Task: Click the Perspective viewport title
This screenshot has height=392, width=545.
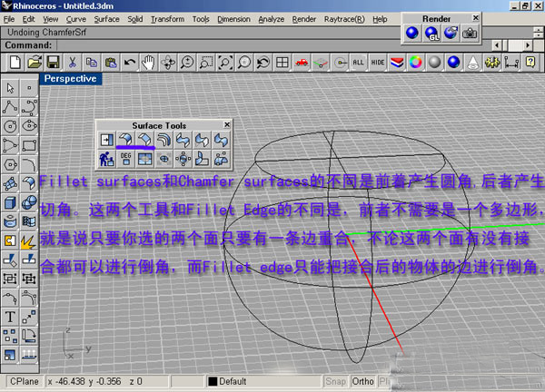Action: tap(70, 79)
